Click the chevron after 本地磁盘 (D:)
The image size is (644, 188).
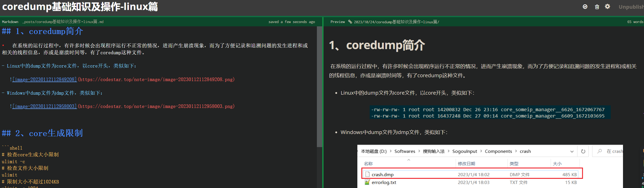[x=391, y=151]
